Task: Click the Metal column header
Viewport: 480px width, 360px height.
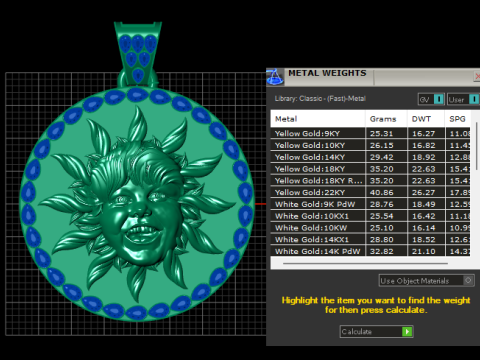Action: [x=318, y=119]
